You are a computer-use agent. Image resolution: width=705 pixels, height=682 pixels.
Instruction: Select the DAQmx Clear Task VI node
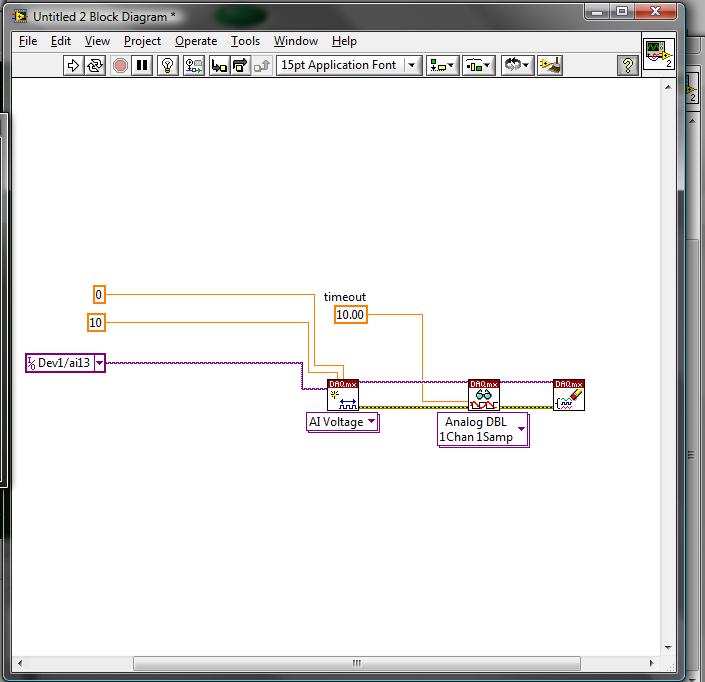coord(569,395)
